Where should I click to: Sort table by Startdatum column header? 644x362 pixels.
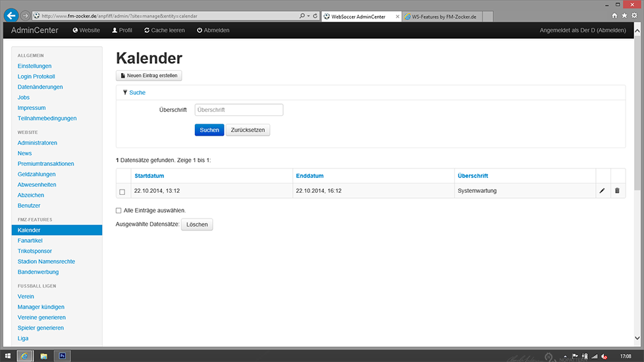tap(149, 176)
